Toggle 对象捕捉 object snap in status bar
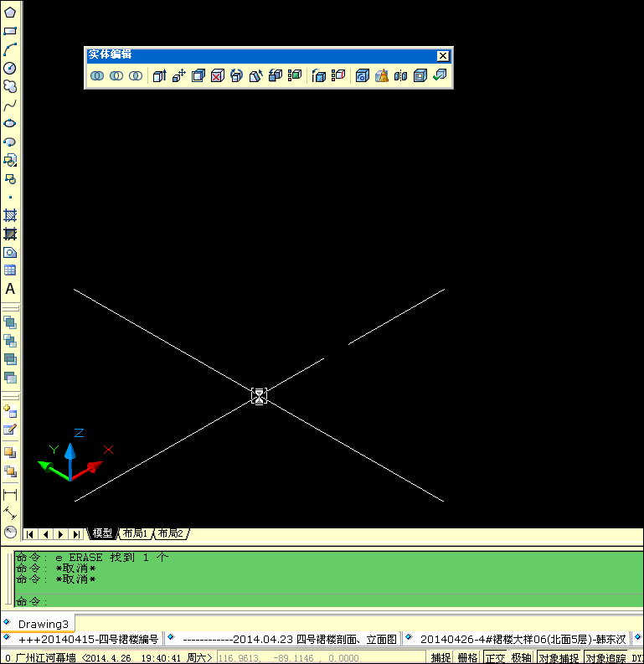 [559, 657]
